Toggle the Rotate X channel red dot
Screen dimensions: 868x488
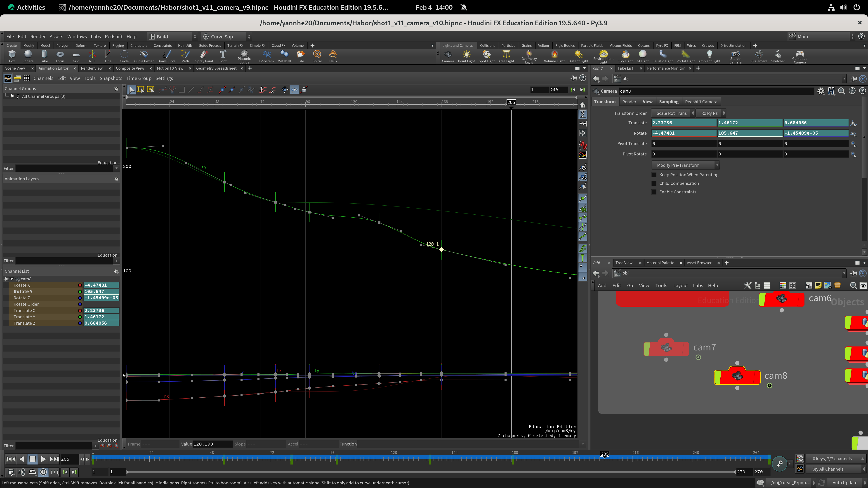(x=80, y=285)
